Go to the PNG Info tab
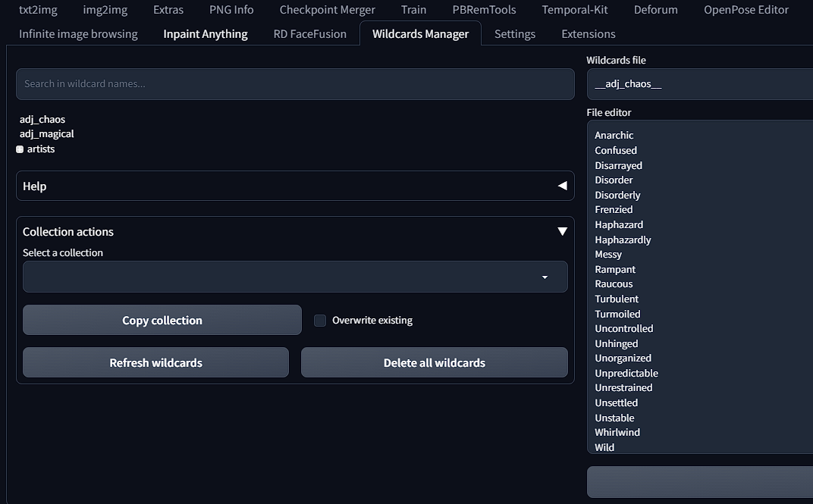Screen dimensions: 813x504 231,10
